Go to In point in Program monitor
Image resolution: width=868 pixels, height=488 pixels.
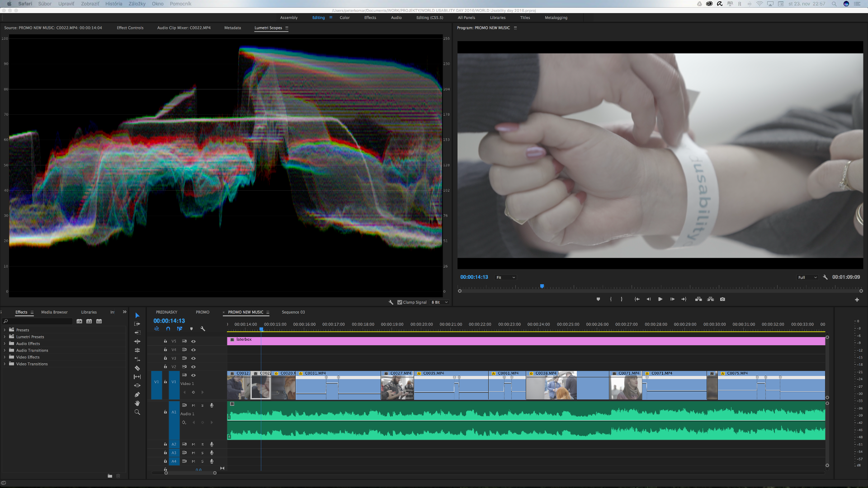click(637, 299)
